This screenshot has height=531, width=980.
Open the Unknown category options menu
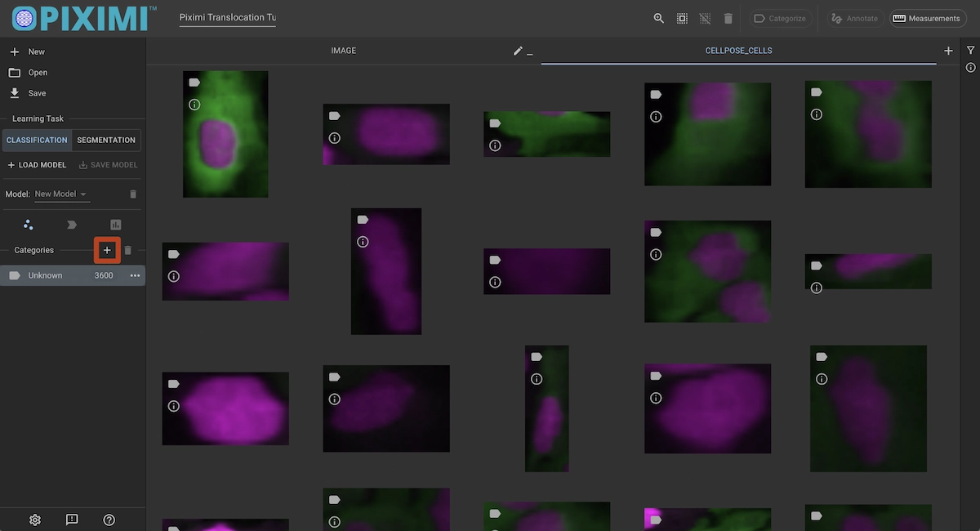click(135, 275)
